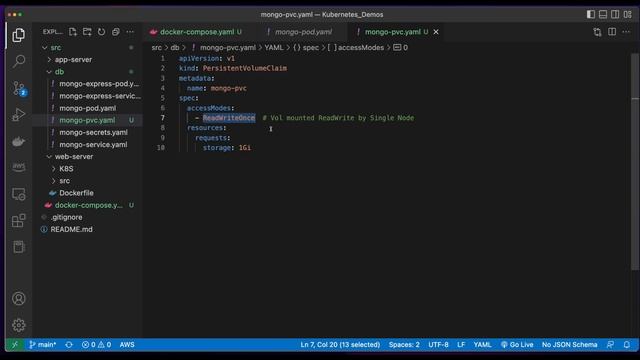Switch to mongo-pod.yaml tab
The width and height of the screenshot is (640, 360).
[303, 32]
